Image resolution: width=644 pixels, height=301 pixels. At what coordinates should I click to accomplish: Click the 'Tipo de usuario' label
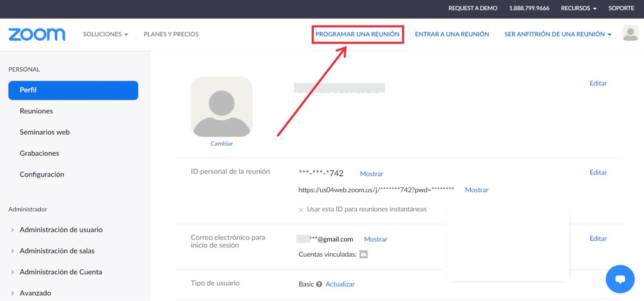pyautogui.click(x=215, y=283)
